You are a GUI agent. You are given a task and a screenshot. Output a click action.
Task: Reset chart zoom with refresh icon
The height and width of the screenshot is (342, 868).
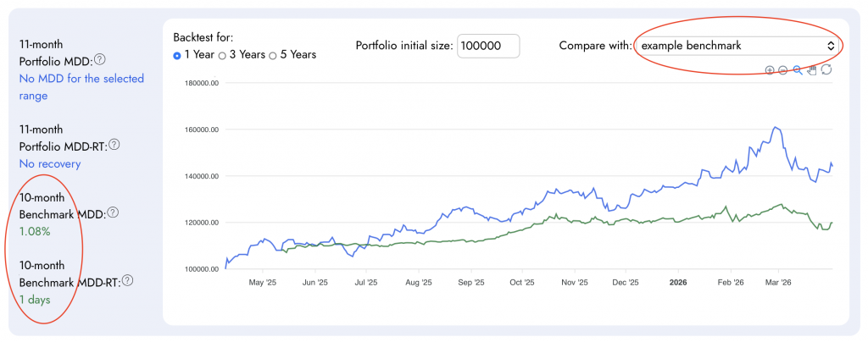(826, 70)
